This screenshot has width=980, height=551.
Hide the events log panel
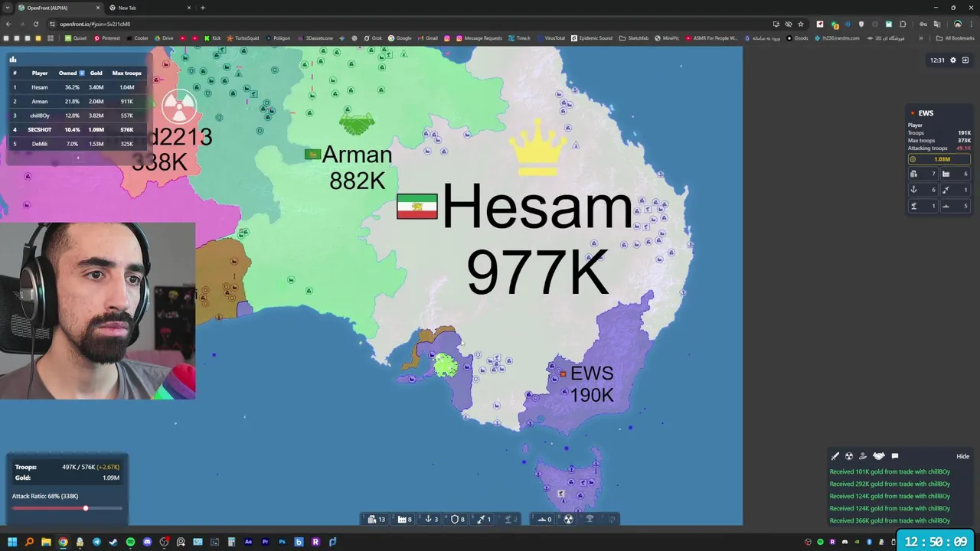click(962, 456)
